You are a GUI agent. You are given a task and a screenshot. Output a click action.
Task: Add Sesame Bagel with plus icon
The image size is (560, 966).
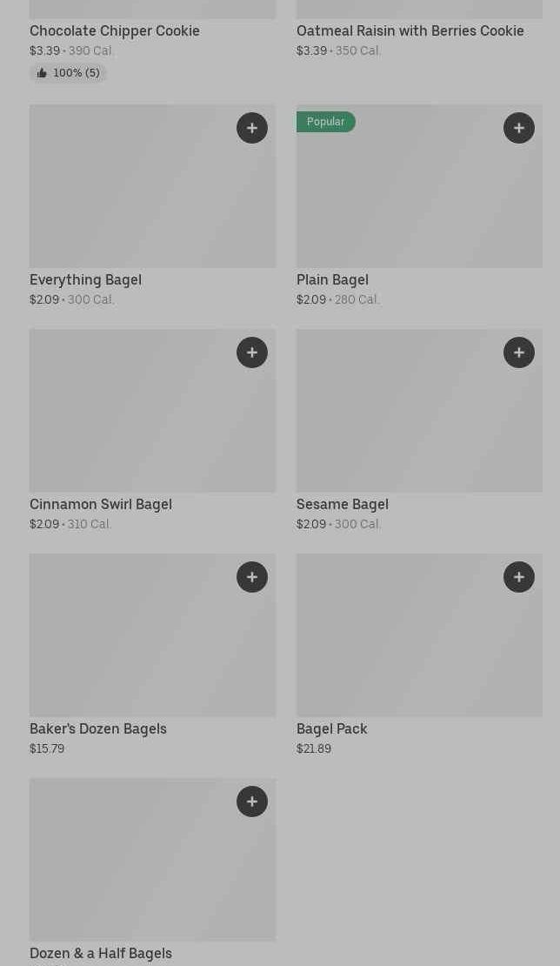(x=519, y=352)
